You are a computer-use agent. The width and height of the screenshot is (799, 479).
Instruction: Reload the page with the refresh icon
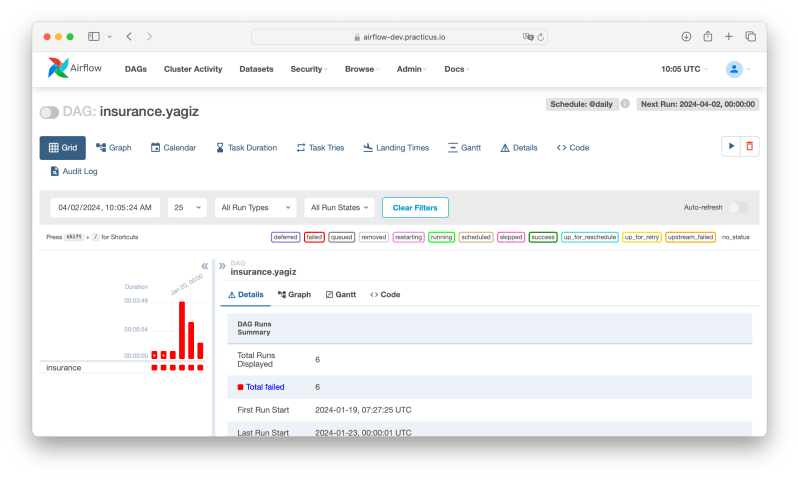pos(541,37)
